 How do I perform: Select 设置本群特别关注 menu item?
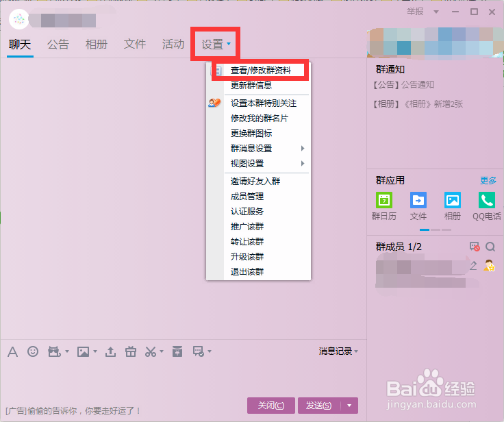coord(264,103)
